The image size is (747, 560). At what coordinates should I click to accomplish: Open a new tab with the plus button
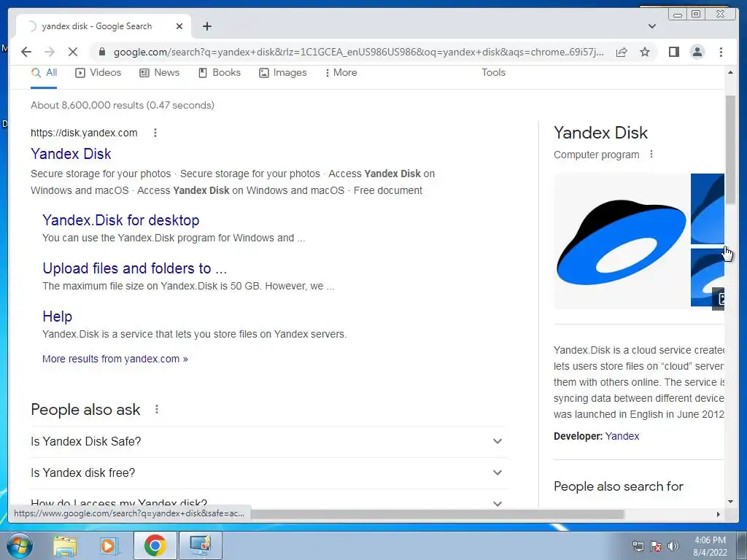(206, 26)
